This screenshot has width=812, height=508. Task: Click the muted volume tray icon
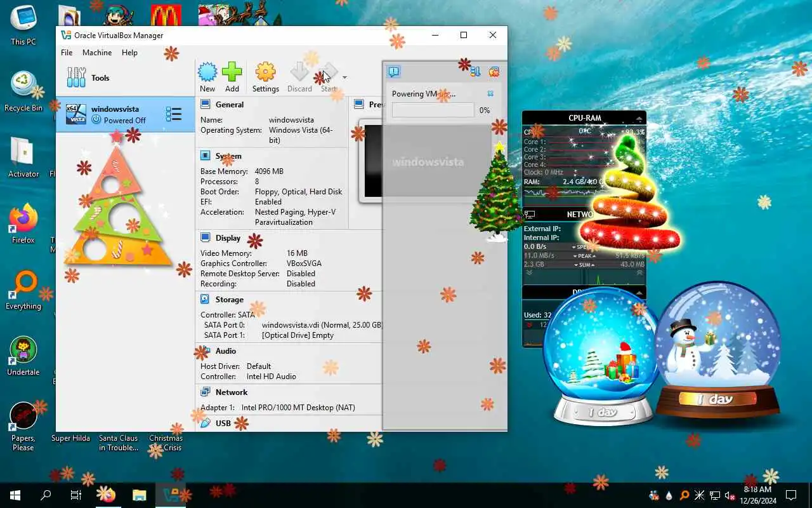point(730,495)
